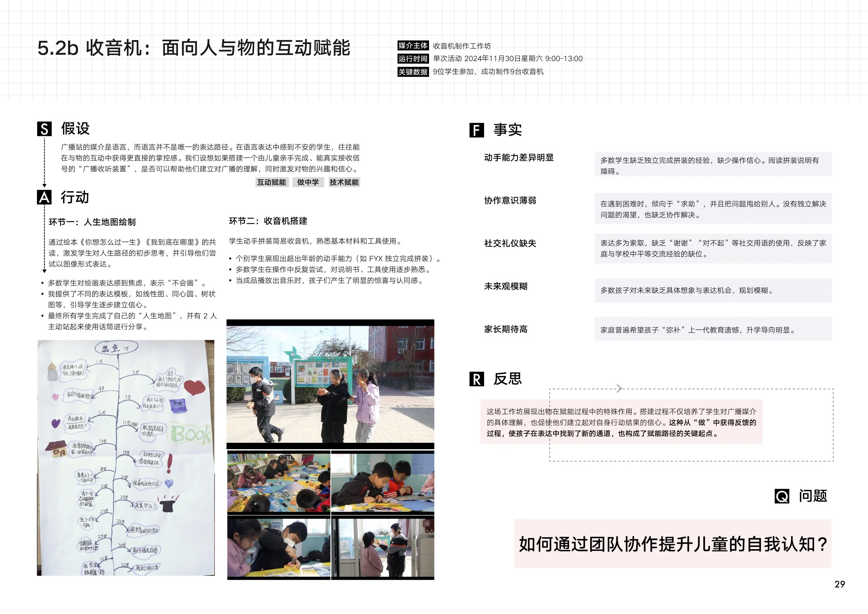The image size is (868, 614).
Task: Click the black S icon beside 假设
Action: pyautogui.click(x=44, y=129)
